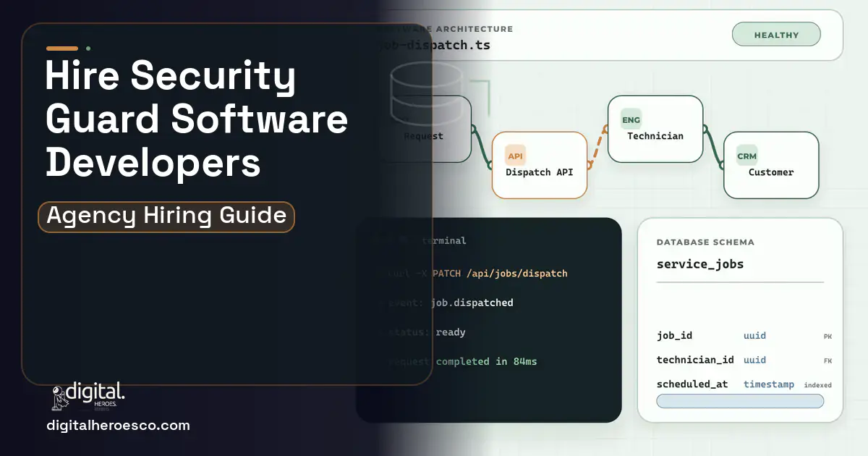Select the Customer node
The image size is (868, 456).
click(771, 165)
